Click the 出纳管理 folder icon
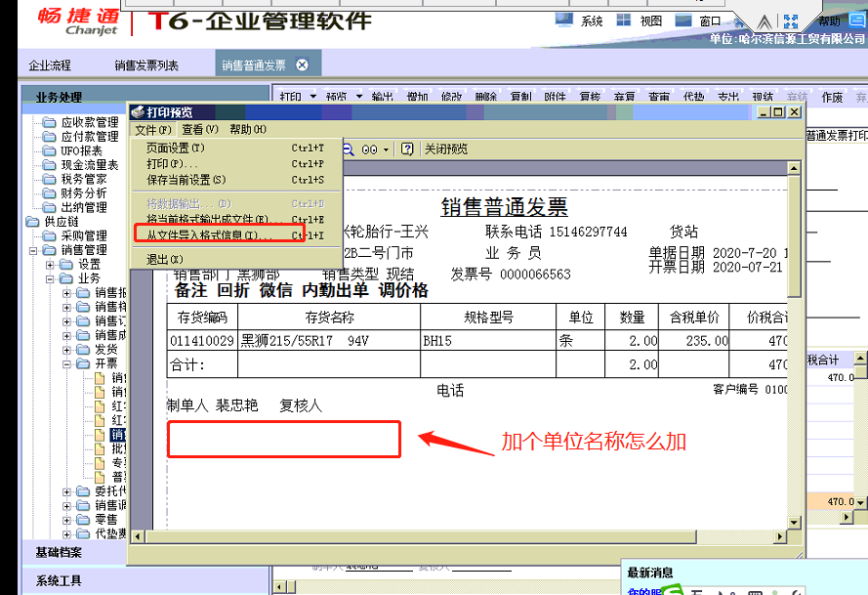The width and height of the screenshot is (868, 595). point(49,208)
